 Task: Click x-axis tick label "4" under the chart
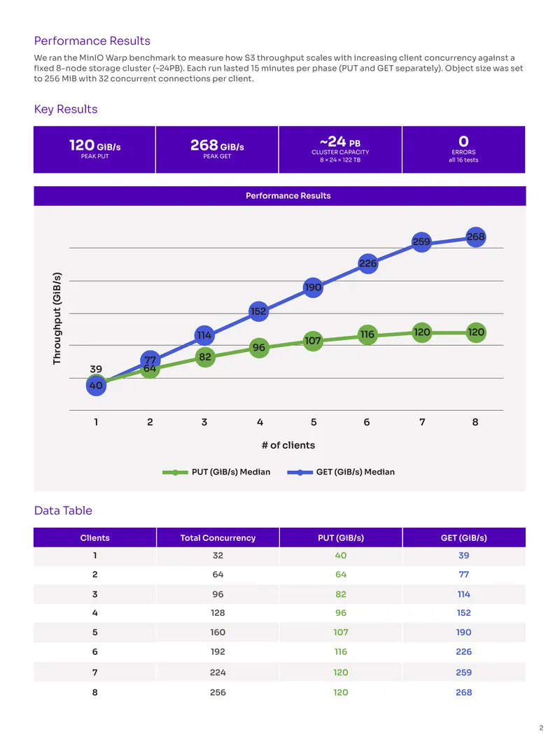pos(260,422)
